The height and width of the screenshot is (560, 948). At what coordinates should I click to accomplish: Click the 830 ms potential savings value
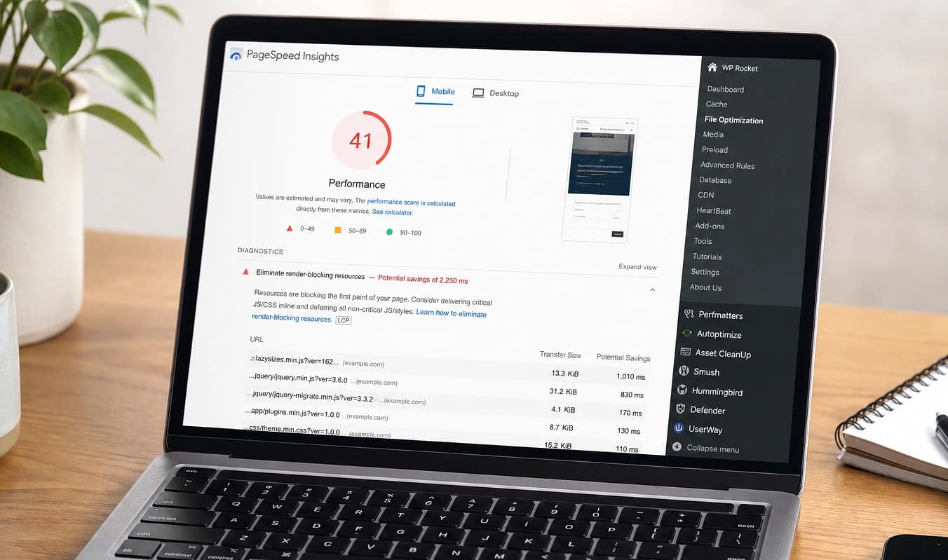[x=632, y=395]
